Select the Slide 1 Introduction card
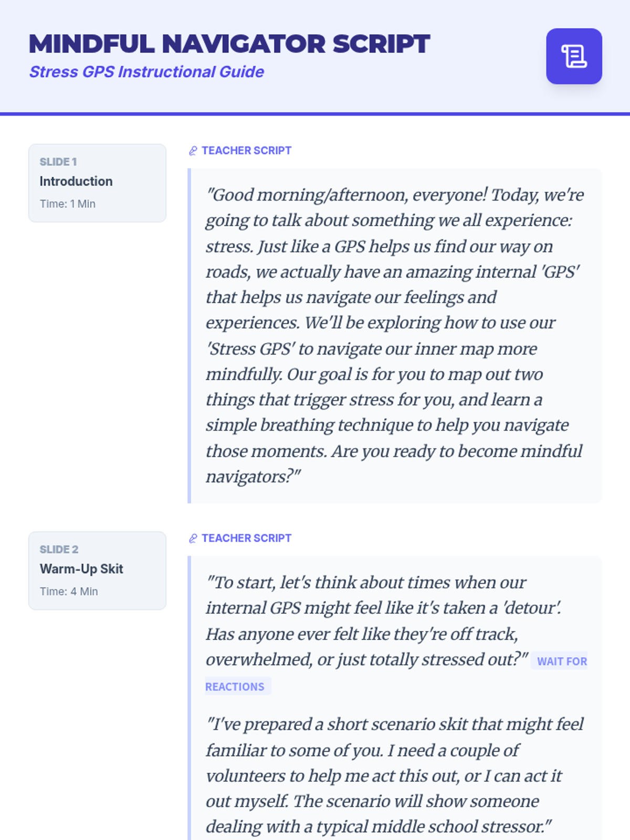 [97, 183]
